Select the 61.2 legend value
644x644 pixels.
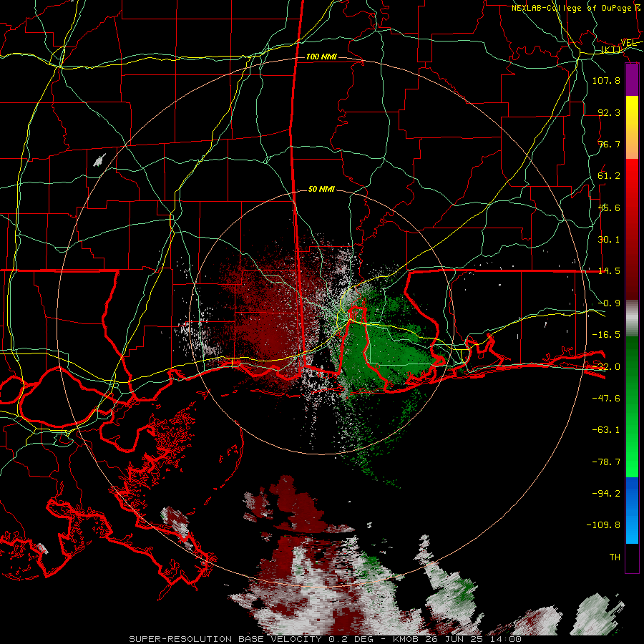pyautogui.click(x=609, y=176)
